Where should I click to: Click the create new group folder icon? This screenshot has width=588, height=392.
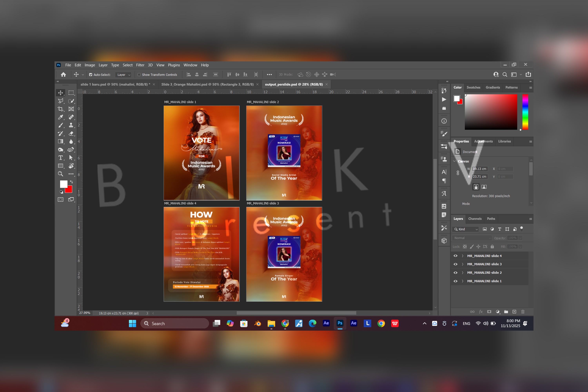(506, 312)
